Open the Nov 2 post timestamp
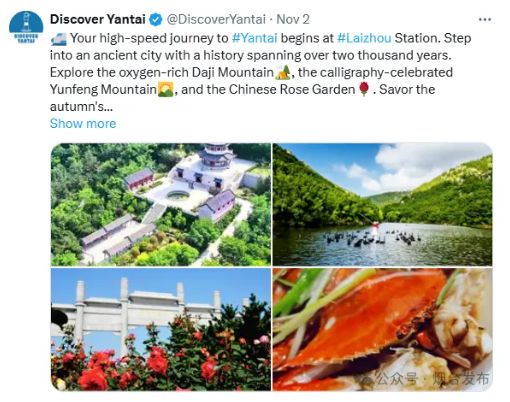Viewport: 510px width, 402px height. click(x=293, y=19)
